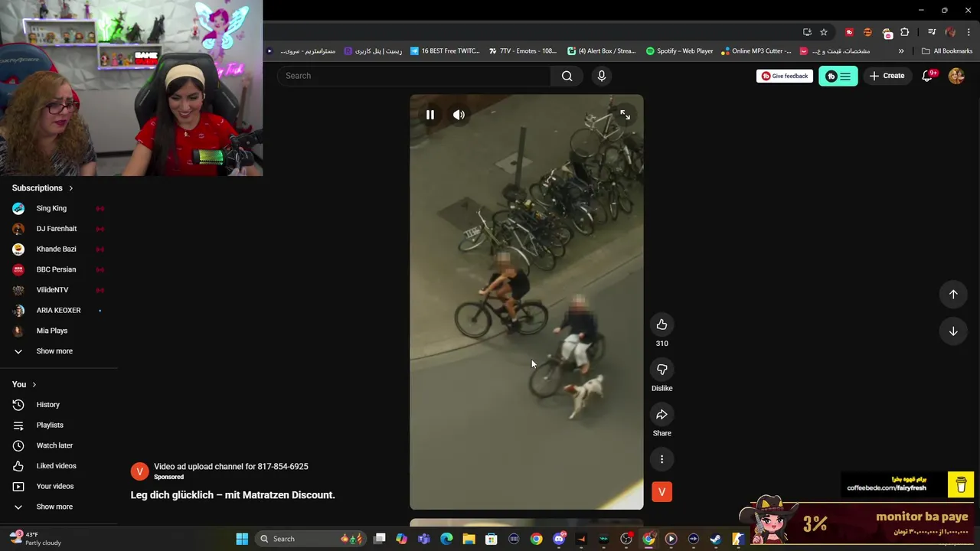Expand the Subscriptions section

43,188
